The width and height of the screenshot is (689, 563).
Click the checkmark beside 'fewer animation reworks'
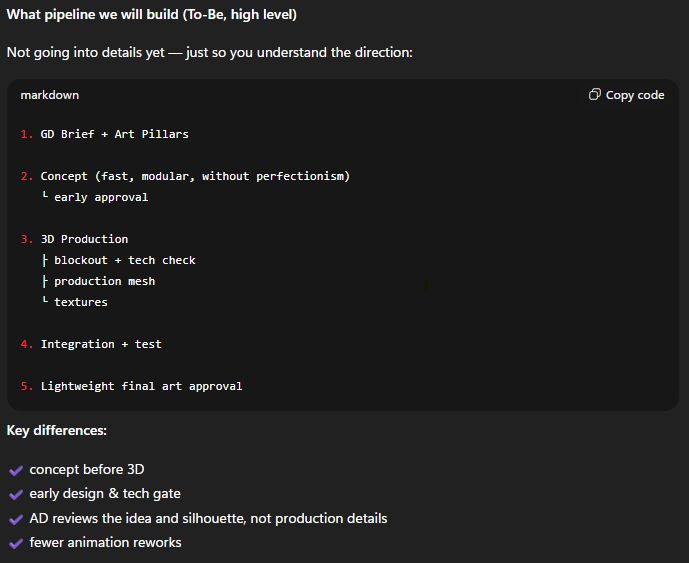coord(16,543)
